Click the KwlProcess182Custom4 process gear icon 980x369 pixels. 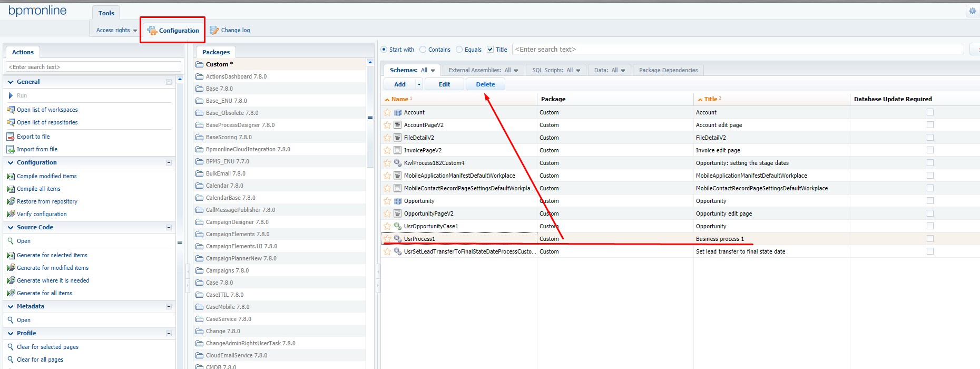398,163
